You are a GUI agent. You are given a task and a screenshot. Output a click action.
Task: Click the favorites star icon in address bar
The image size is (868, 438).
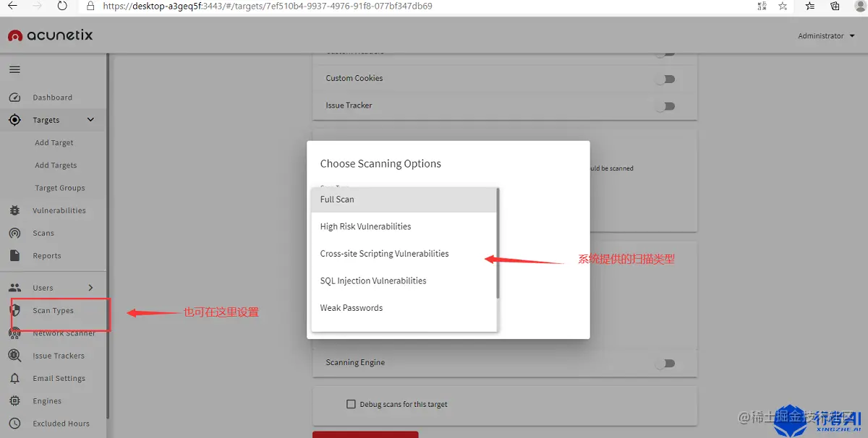783,6
